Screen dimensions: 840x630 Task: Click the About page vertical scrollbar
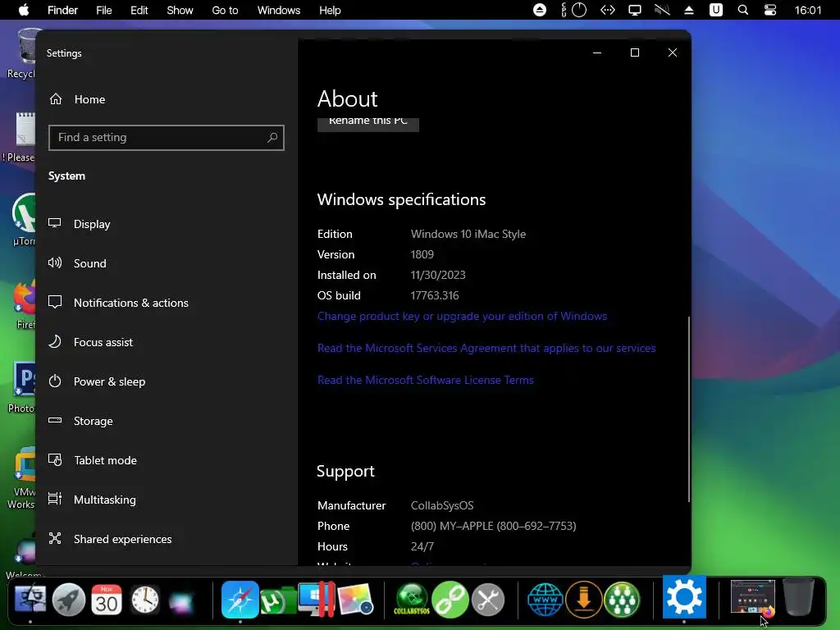[x=688, y=409]
